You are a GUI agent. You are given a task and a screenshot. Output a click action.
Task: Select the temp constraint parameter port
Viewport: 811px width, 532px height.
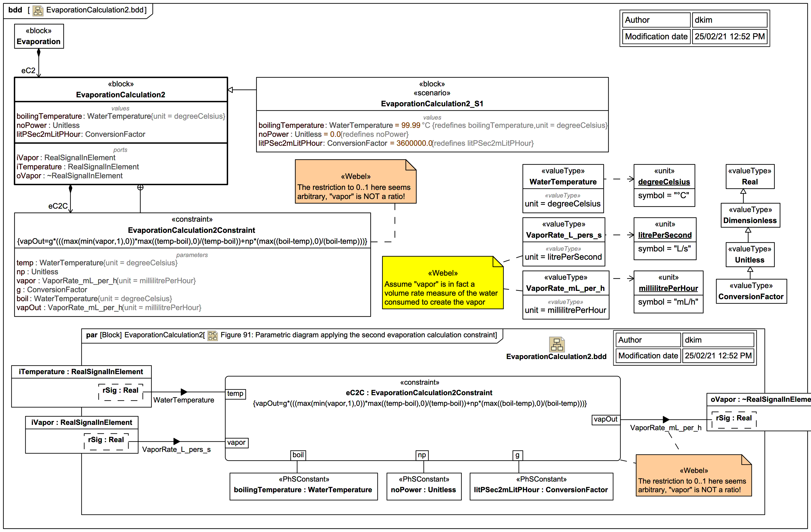[x=235, y=394]
